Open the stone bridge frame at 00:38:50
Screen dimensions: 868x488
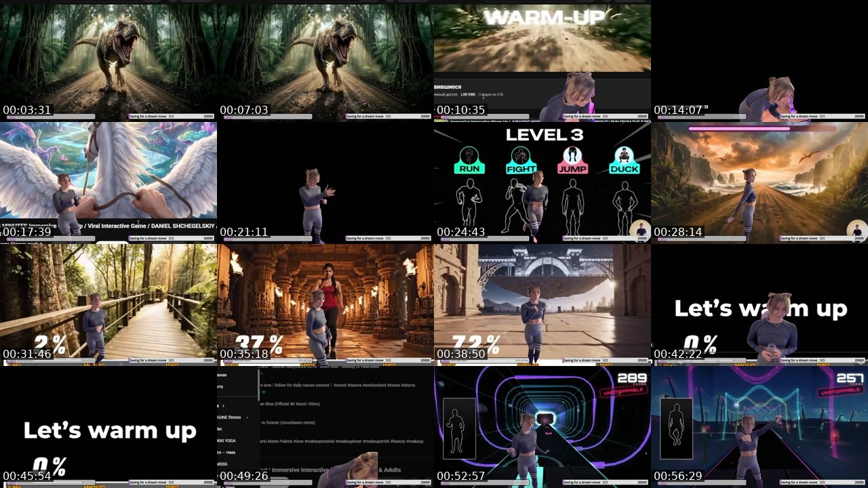[x=542, y=305]
